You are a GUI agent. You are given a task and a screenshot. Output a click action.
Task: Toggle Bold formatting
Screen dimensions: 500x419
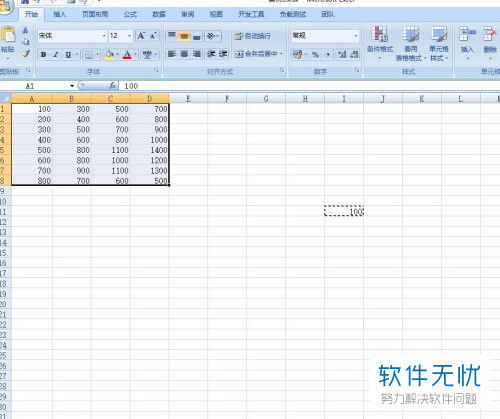43,55
